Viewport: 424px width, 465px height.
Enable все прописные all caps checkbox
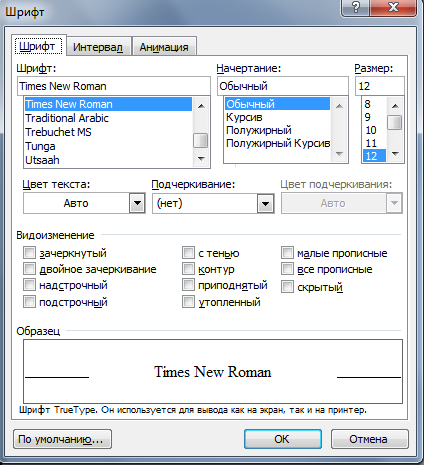[287, 268]
